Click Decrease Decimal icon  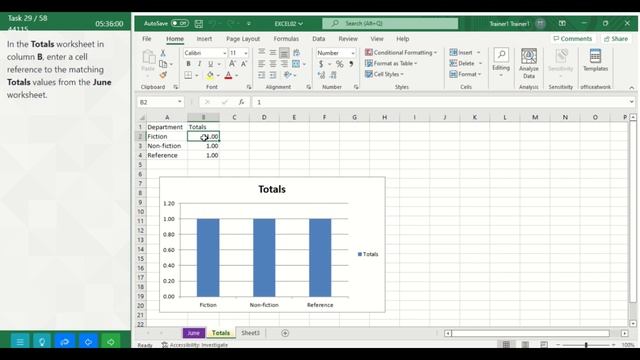click(333, 75)
